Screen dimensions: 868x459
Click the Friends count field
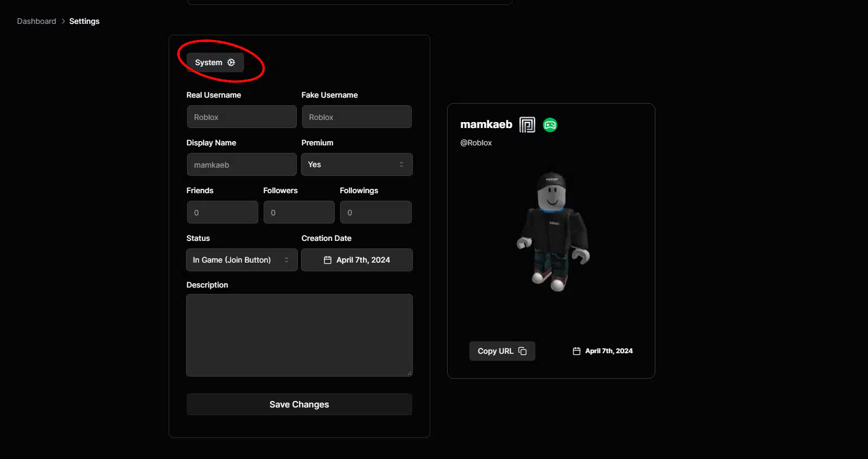click(x=222, y=212)
